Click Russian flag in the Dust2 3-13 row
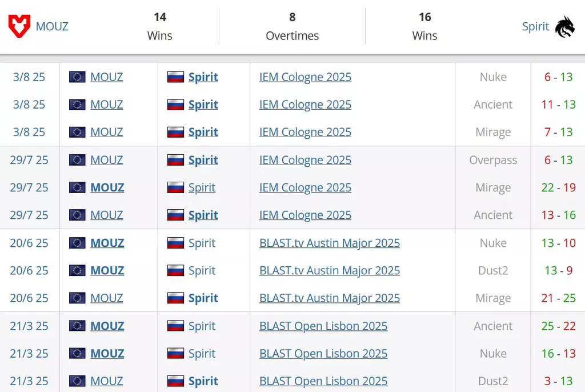Viewport: 585px width, 392px height. (x=175, y=381)
